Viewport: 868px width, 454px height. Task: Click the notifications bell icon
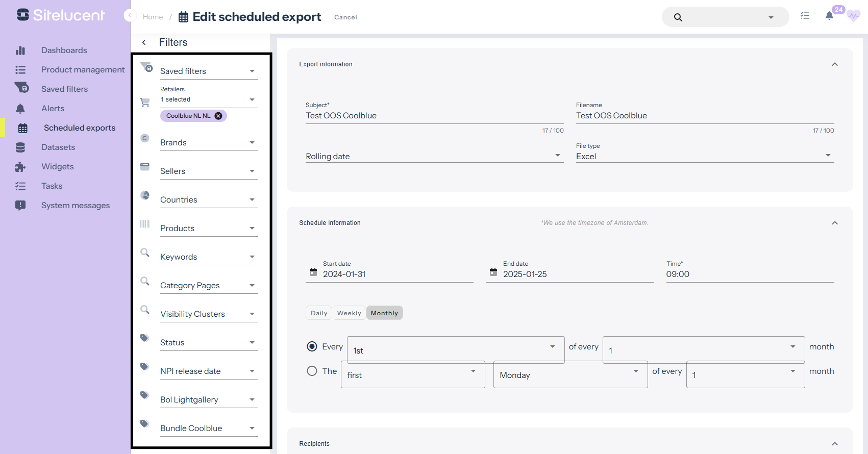coord(829,16)
